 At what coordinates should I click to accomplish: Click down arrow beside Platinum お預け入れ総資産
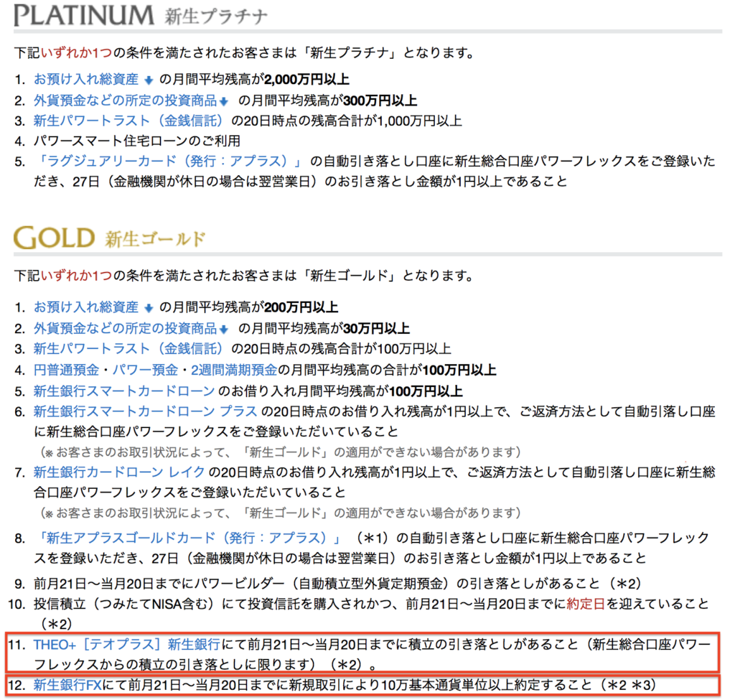(149, 80)
